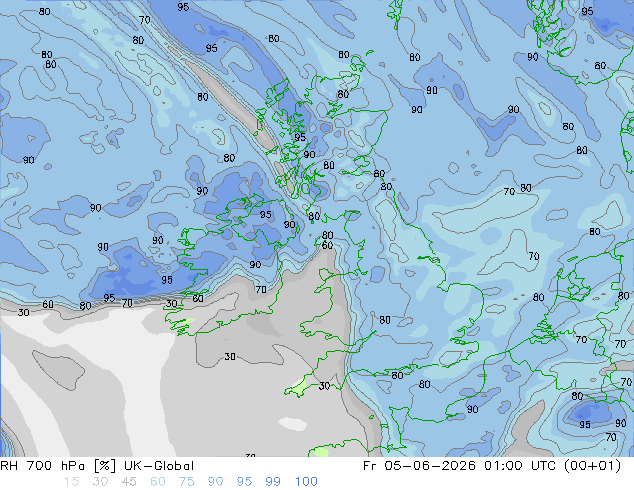Click the '[%]' unit label

104,466
